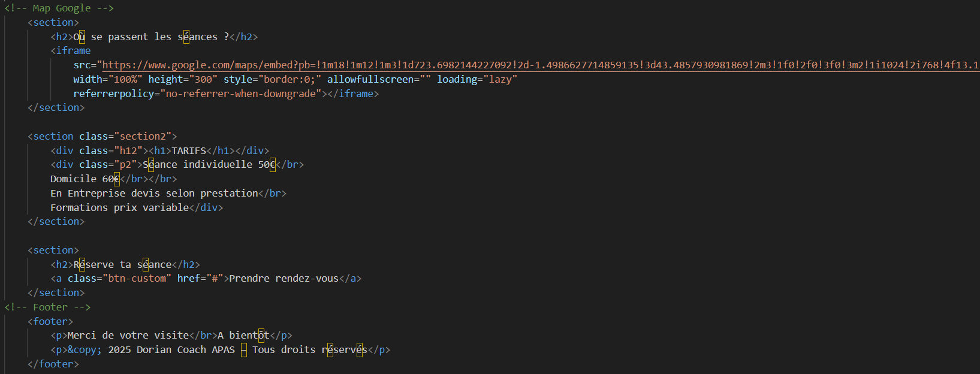Click the loading "lazy" attribute value

[x=500, y=80]
